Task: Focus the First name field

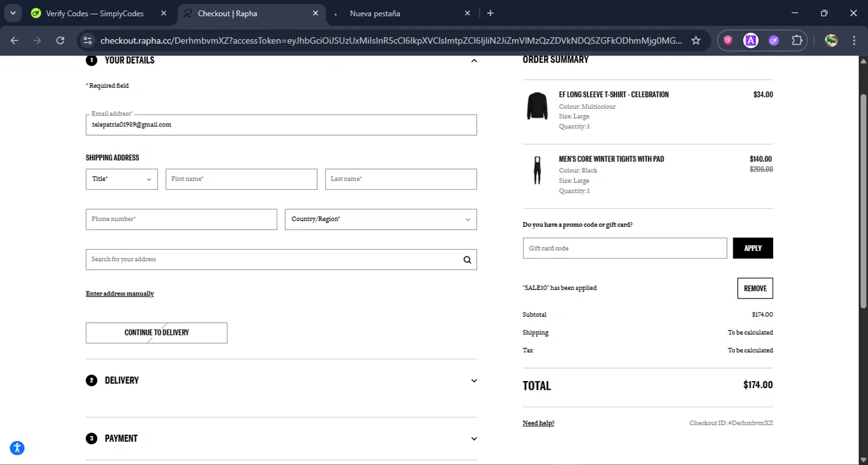Action: [241, 179]
